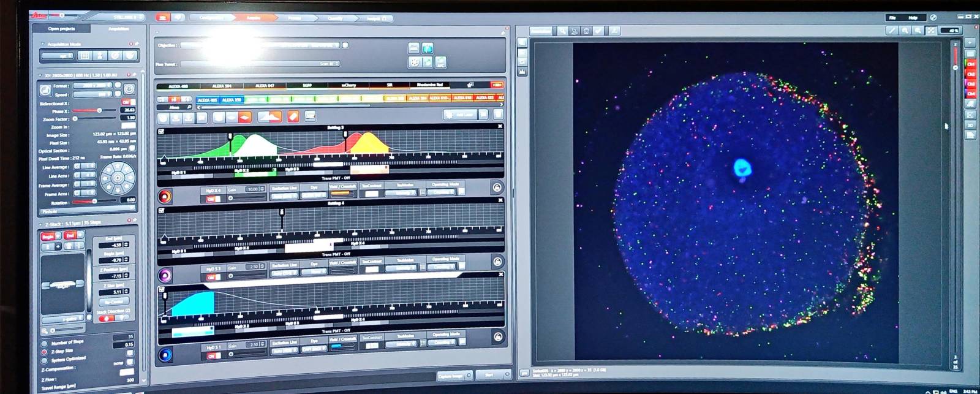Click the blue channel color circle

pyautogui.click(x=164, y=355)
